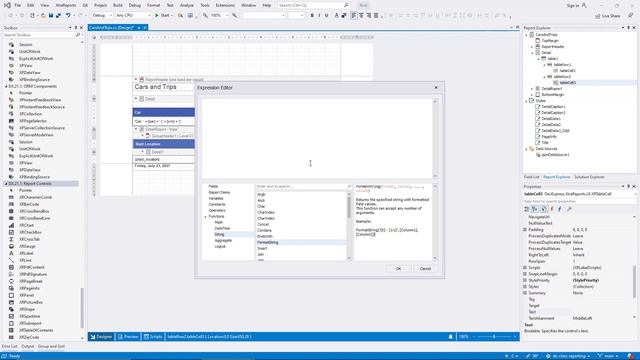The height and width of the screenshot is (360, 640).
Task: Select the XRZipCode control in Toolbox
Action: [x=29, y=337]
